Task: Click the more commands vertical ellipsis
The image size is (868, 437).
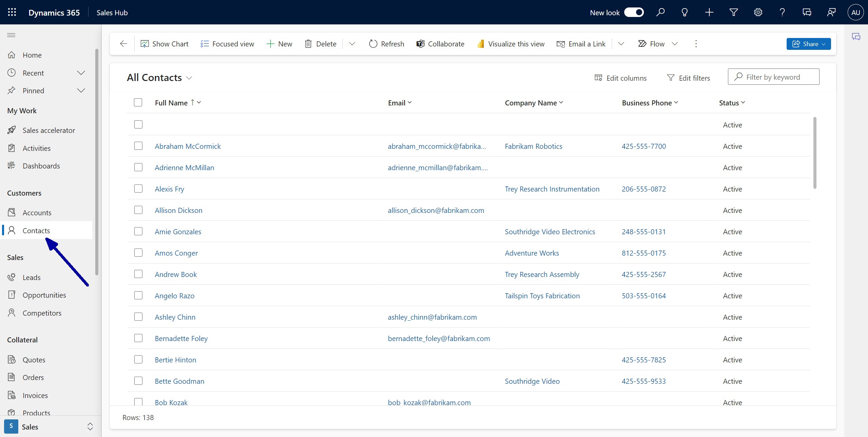Action: coord(696,44)
